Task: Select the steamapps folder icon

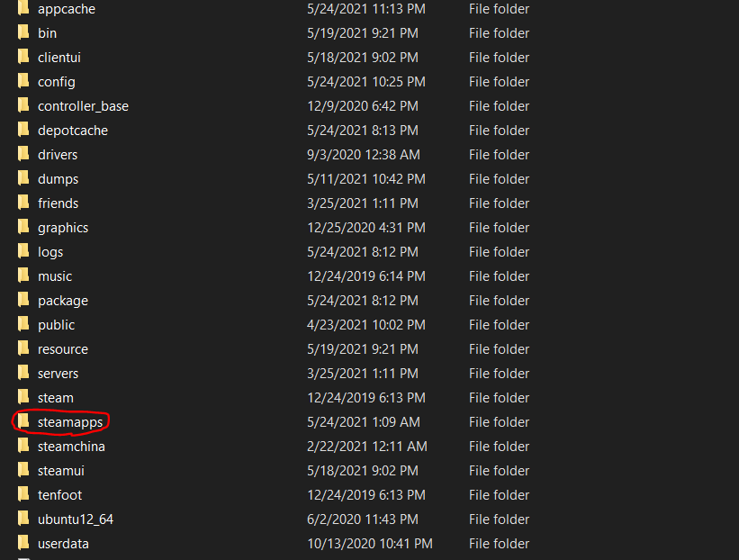Action: point(23,422)
